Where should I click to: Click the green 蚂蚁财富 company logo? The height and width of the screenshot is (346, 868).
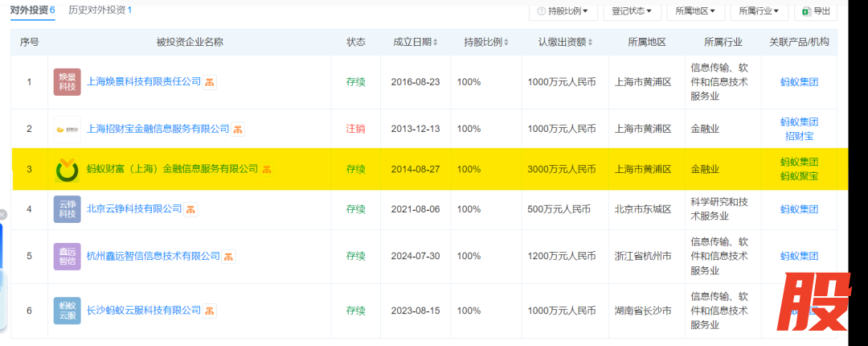68,170
